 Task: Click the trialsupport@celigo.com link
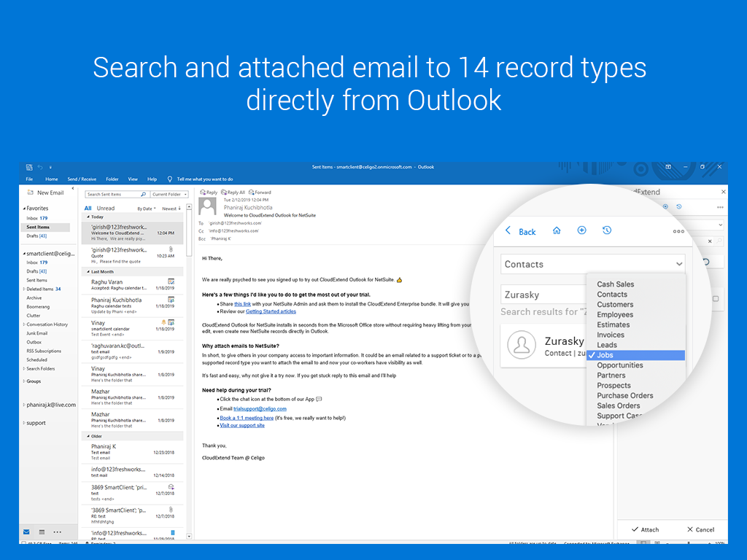pyautogui.click(x=260, y=408)
